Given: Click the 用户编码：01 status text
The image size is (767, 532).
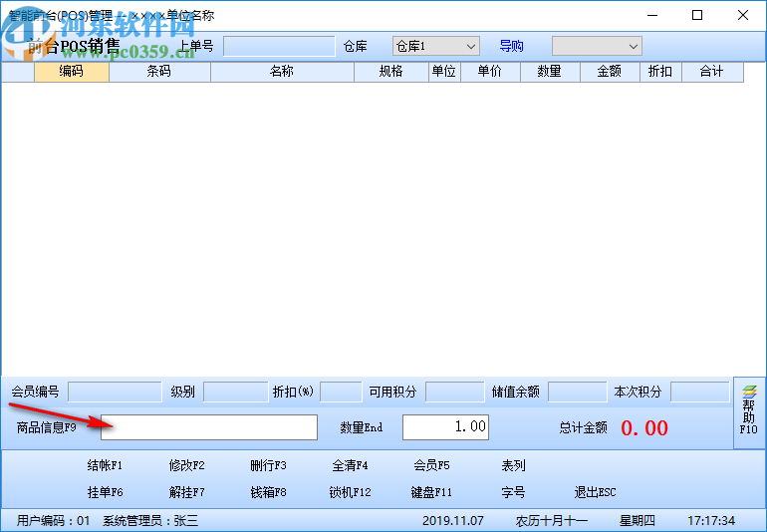Looking at the screenshot, I should [54, 521].
